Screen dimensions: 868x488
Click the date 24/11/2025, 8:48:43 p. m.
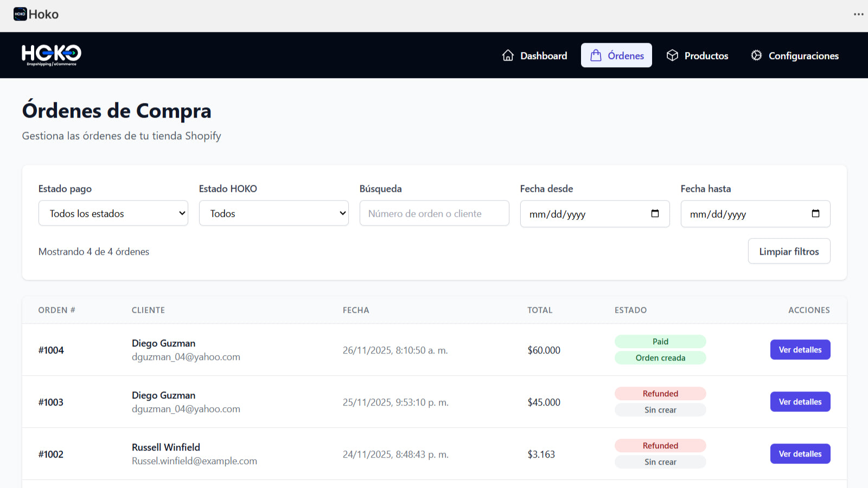pyautogui.click(x=395, y=454)
